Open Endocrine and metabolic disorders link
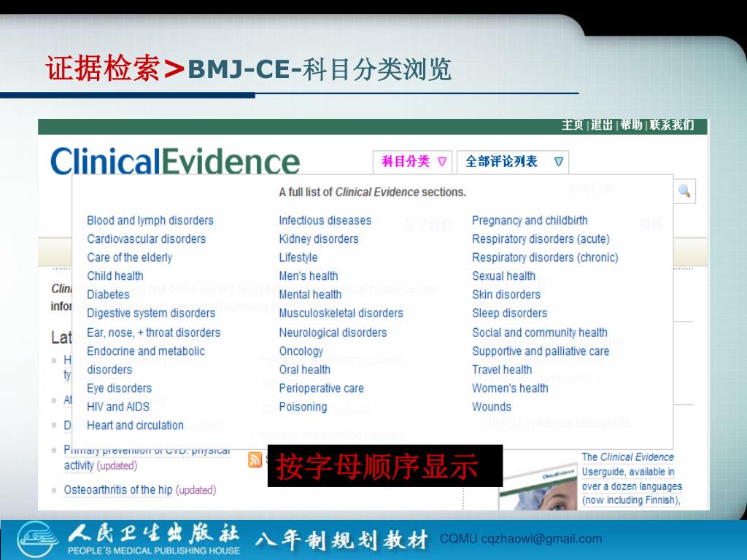 146,360
